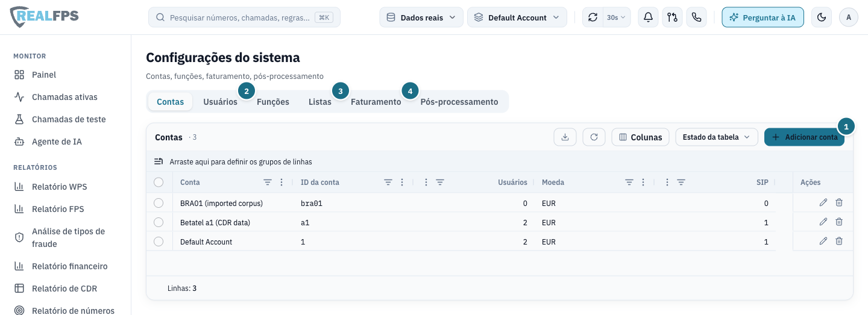Open Relatório de CDR

[64, 288]
